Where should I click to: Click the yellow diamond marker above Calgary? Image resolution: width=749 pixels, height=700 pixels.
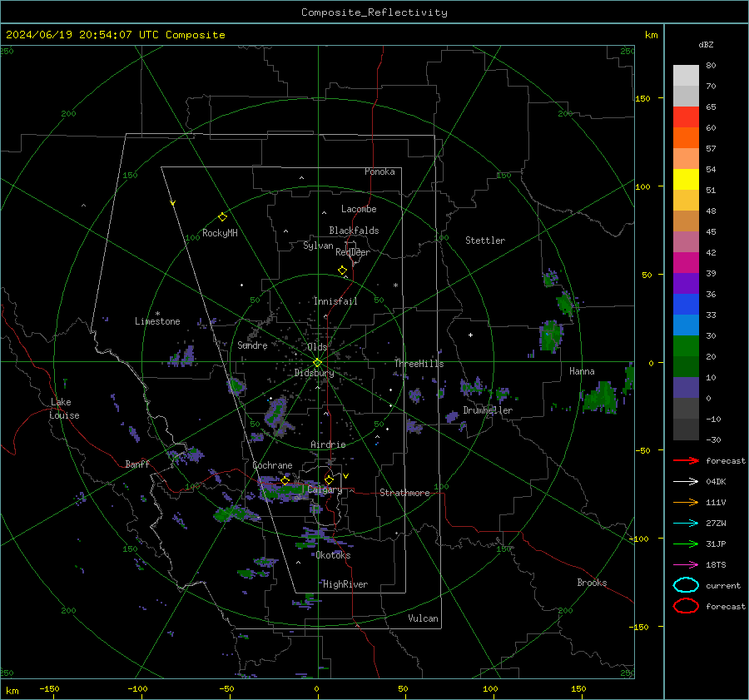pyautogui.click(x=329, y=479)
